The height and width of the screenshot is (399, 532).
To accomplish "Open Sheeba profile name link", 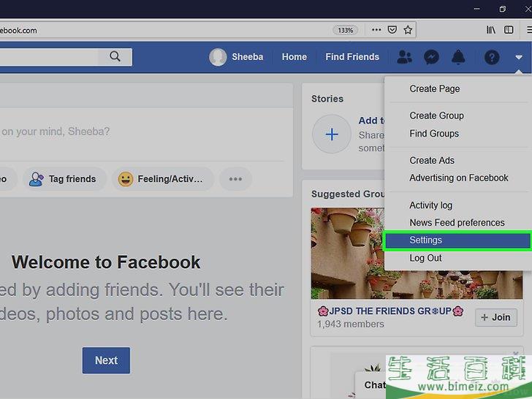I will pos(247,57).
